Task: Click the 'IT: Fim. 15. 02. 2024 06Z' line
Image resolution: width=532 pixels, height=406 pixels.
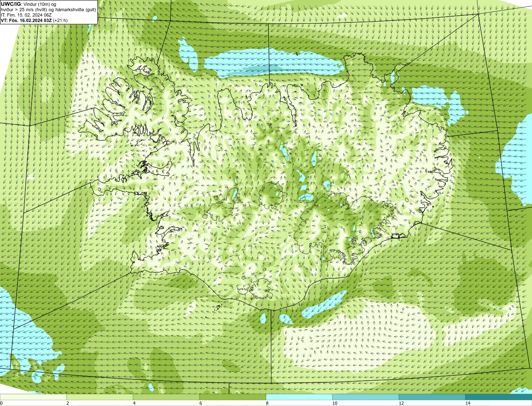Action: tap(26, 15)
